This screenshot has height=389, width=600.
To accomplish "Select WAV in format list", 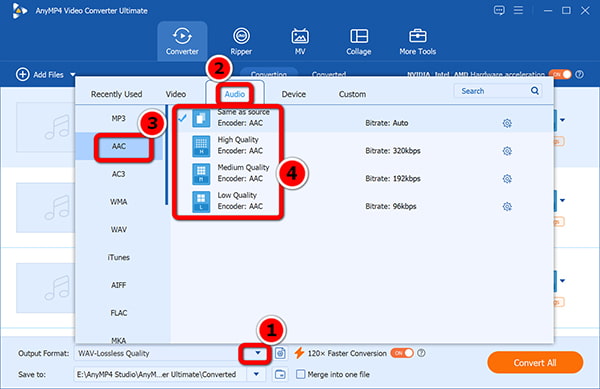I will click(119, 229).
